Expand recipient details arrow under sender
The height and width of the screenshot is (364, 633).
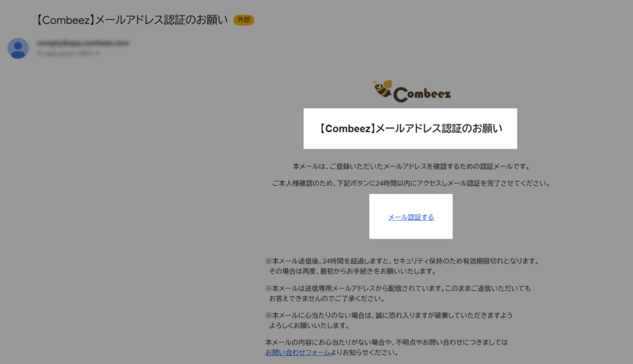[98, 54]
